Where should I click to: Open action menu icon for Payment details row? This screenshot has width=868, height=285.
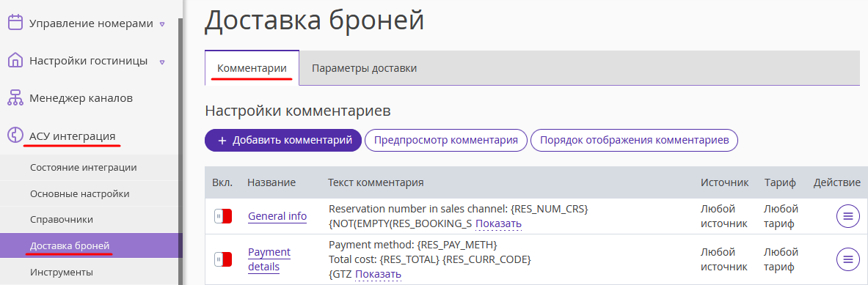[x=847, y=259]
